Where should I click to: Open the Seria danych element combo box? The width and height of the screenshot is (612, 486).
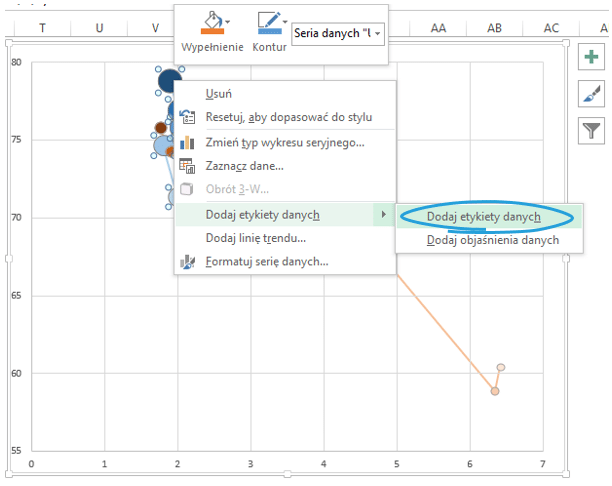[x=338, y=34]
